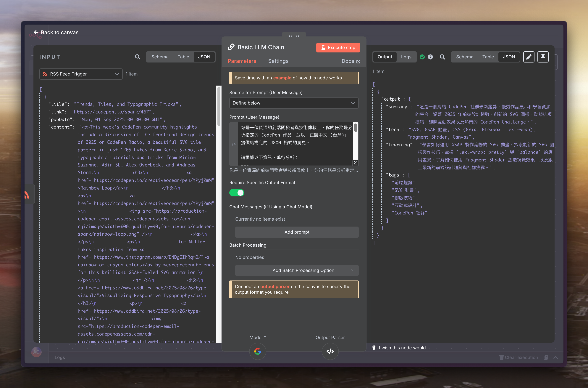The image size is (588, 388).
Task: Click the Add prompt button
Action: pos(297,232)
